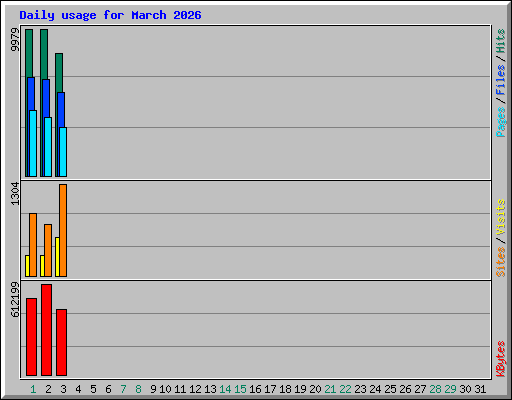The width and height of the screenshot is (512, 400).
Task: Click the 1304 sites axis label
Action: (15, 194)
